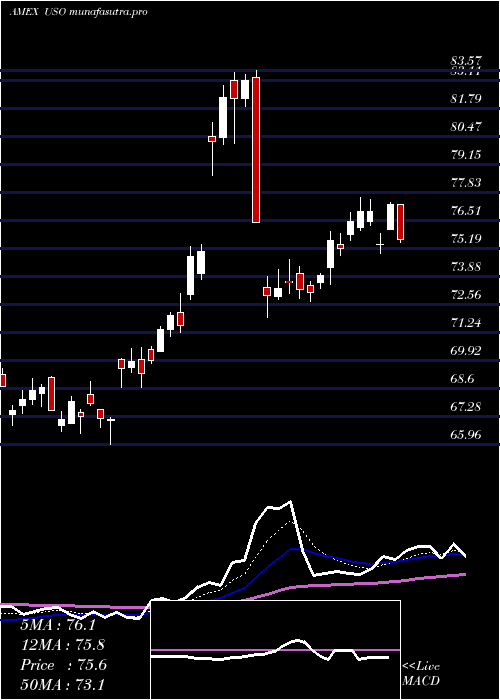Click the pink signal line in MACD box
Screen dimensions: 500x700
tap(275, 650)
